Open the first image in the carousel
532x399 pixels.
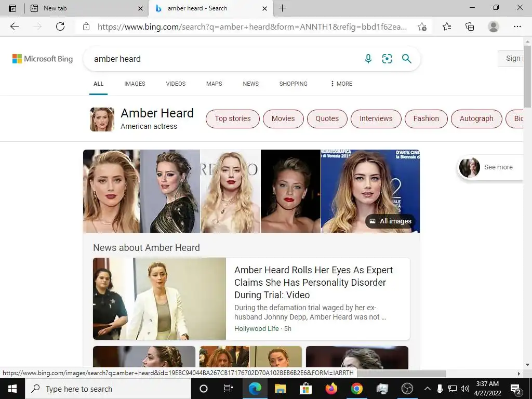tap(111, 191)
